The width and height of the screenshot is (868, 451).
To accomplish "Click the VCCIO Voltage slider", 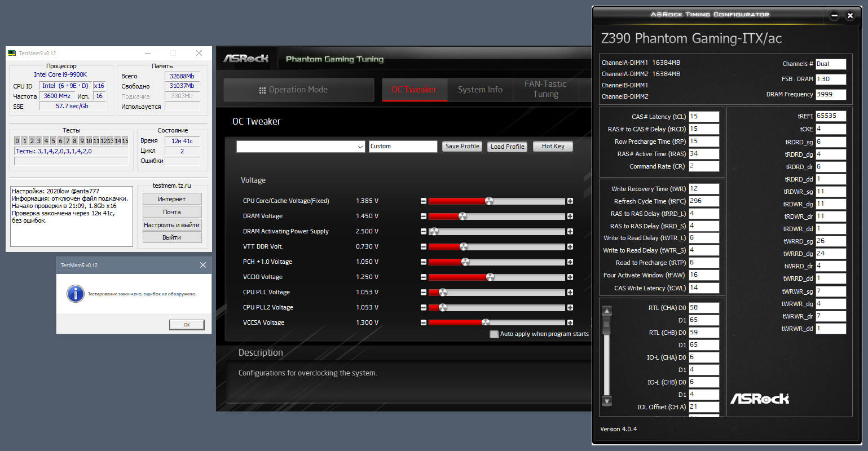I will 497,277.
